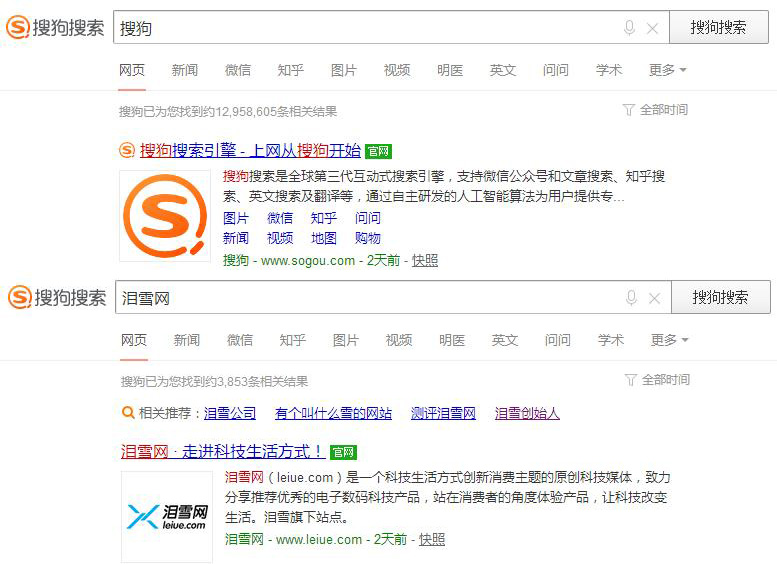This screenshot has width=777, height=564.
Task: Select the 网页 tab in the 搜狗 search tabs
Action: [x=132, y=70]
